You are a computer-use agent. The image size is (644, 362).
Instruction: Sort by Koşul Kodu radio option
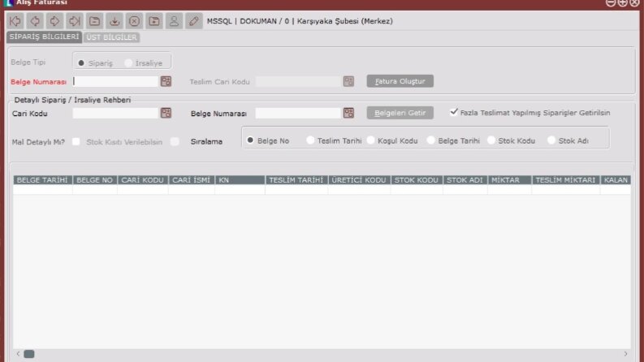click(371, 140)
